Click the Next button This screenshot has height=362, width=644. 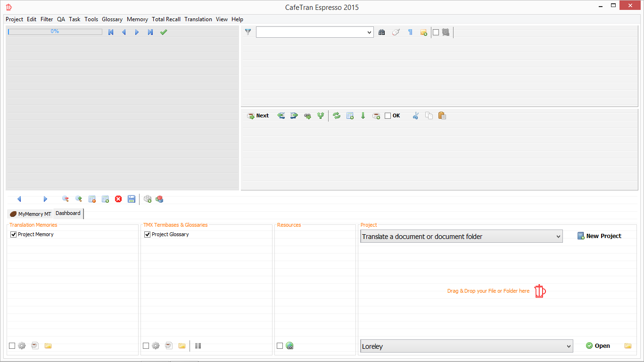pyautogui.click(x=258, y=115)
